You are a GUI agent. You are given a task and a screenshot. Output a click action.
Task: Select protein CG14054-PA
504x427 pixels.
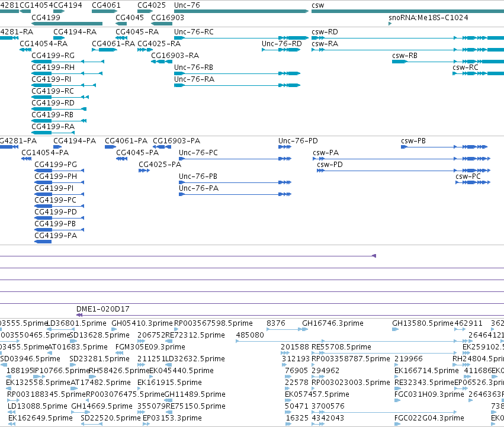45,153
